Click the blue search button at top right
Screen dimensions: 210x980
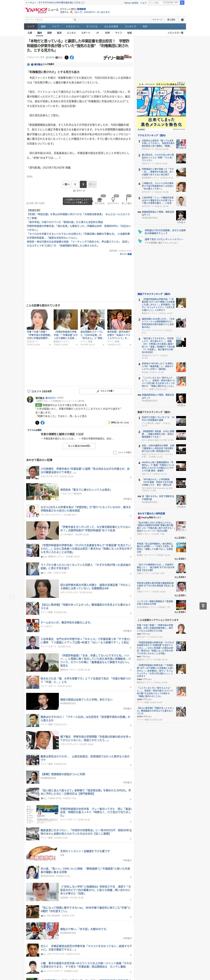[182, 3]
